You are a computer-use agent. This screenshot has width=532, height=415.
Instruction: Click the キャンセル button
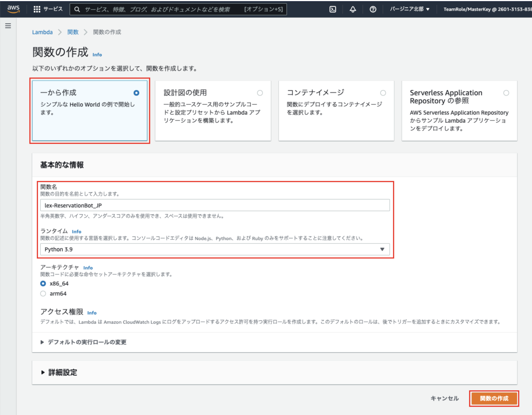(x=445, y=398)
